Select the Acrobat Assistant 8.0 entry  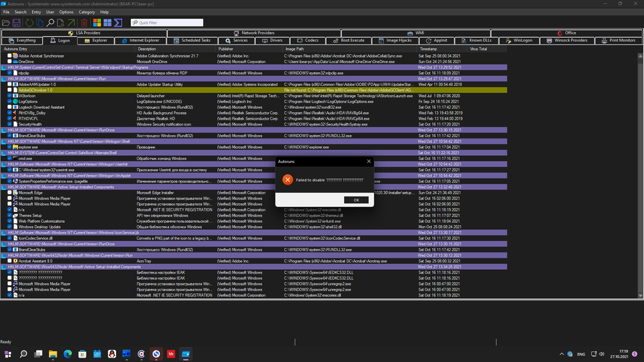pyautogui.click(x=254, y=261)
